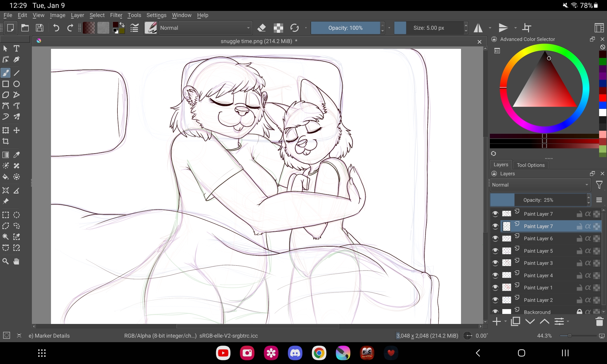Select the Zoom magnifier tool

pyautogui.click(x=5, y=261)
